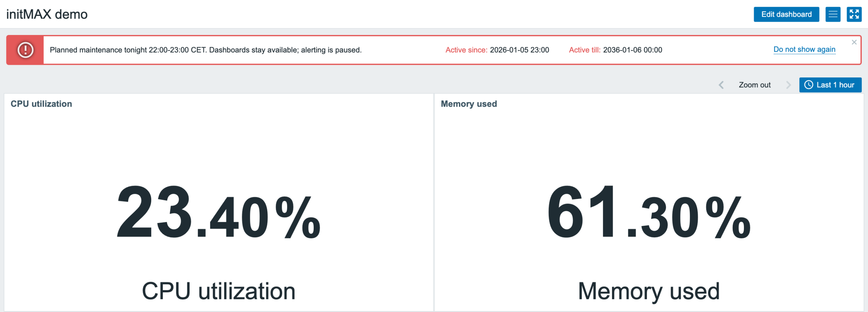Click the Edit dashboard button
This screenshot has width=868, height=312.
coord(786,14)
